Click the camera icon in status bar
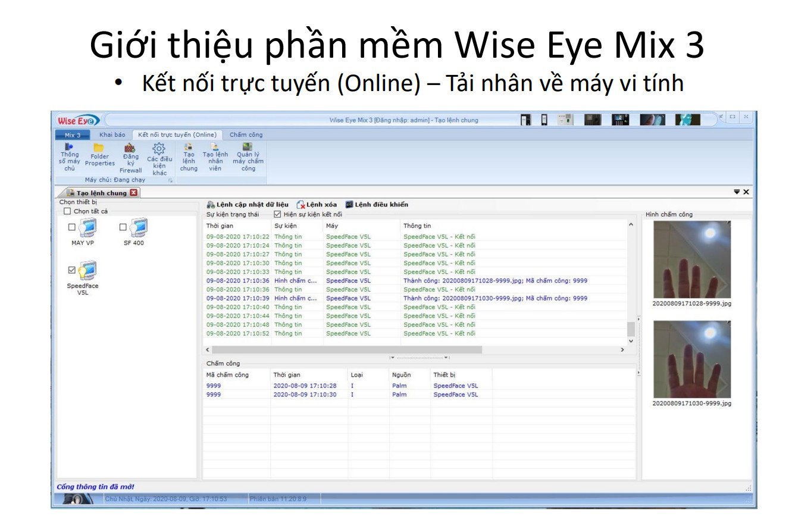Image resolution: width=792 pixels, height=532 pixels. pos(78,499)
